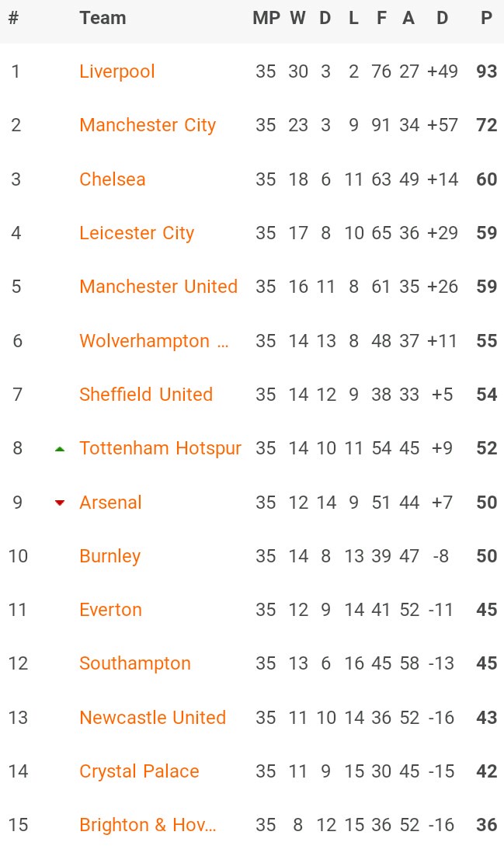The width and height of the screenshot is (504, 856).
Task: Click the red down arrow beside Arsenal
Action: (x=60, y=503)
